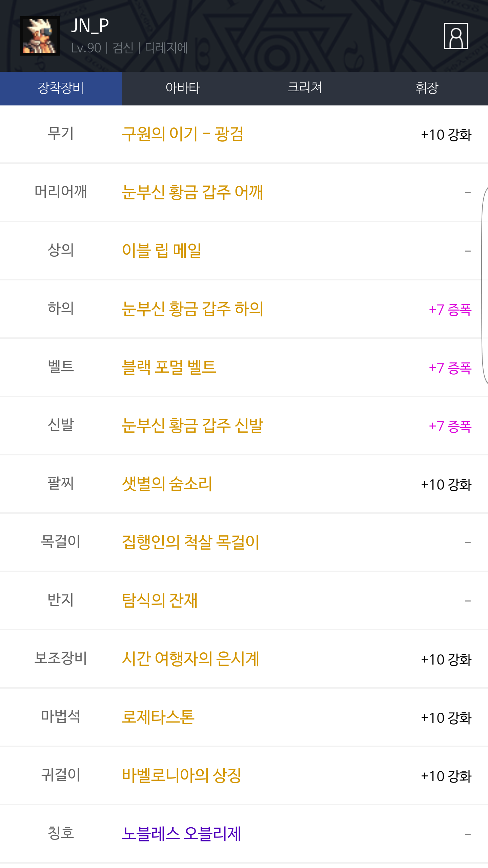
Task: Go to the 휘장 tab
Action: 427,88
